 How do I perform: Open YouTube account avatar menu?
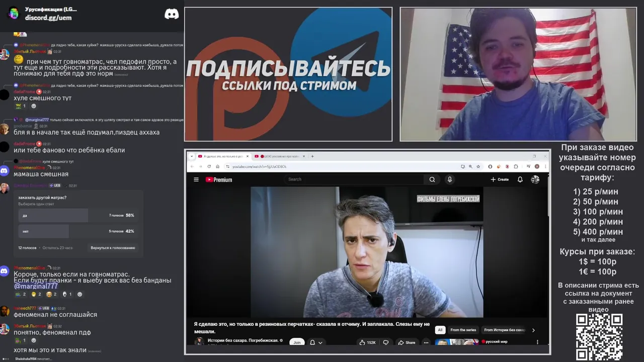click(535, 179)
